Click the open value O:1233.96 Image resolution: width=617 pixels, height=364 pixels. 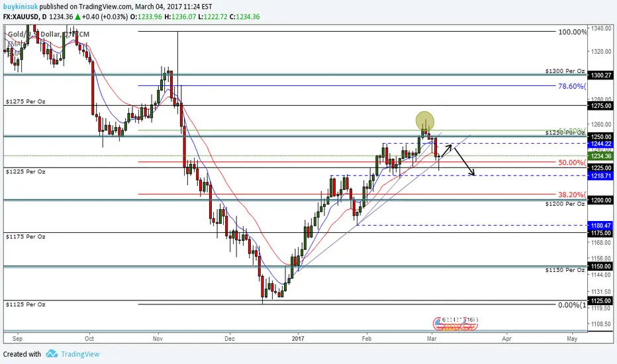click(x=146, y=17)
